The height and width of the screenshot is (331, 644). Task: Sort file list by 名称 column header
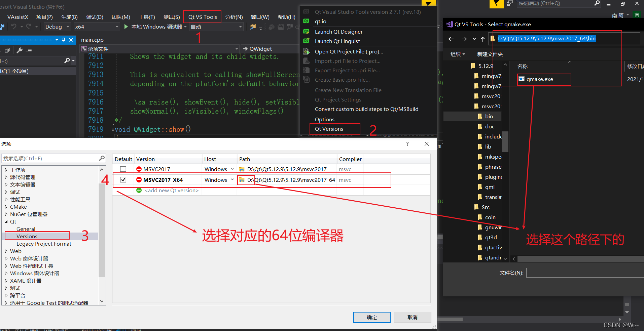coord(523,66)
